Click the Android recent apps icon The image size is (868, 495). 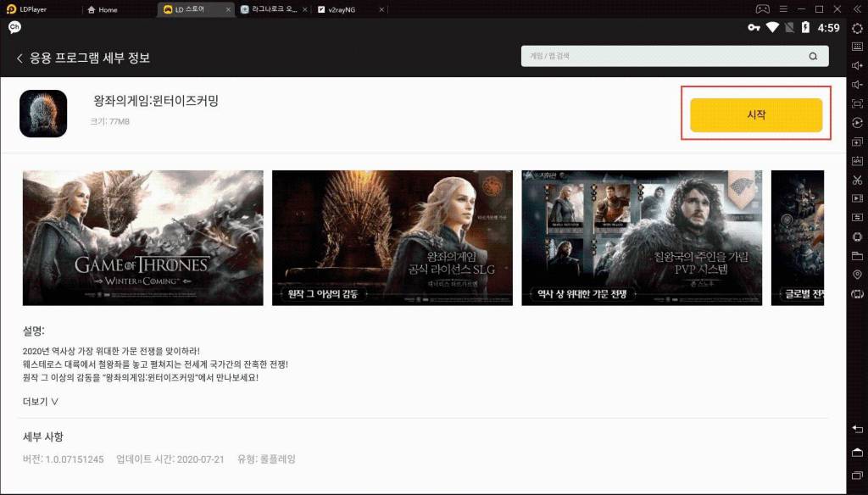coord(857,475)
